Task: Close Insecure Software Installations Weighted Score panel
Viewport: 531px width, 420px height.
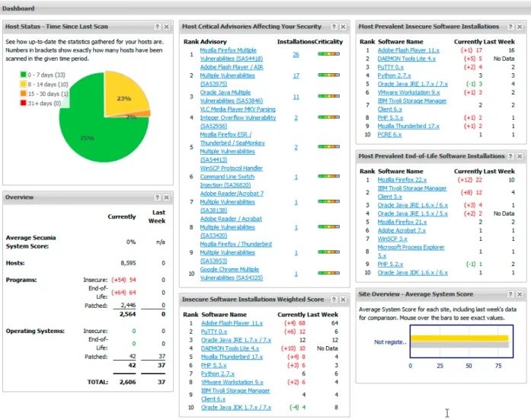Action: tap(343, 300)
